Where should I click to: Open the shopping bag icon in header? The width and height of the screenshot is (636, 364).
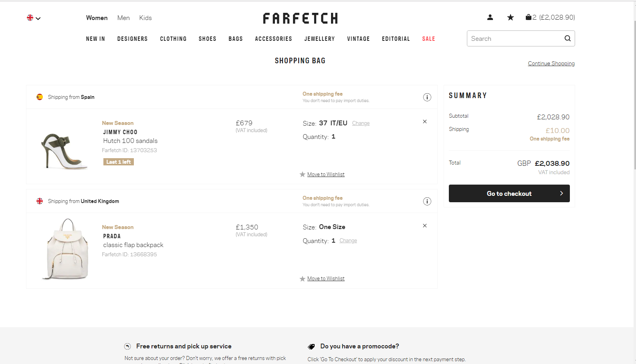pyautogui.click(x=529, y=17)
